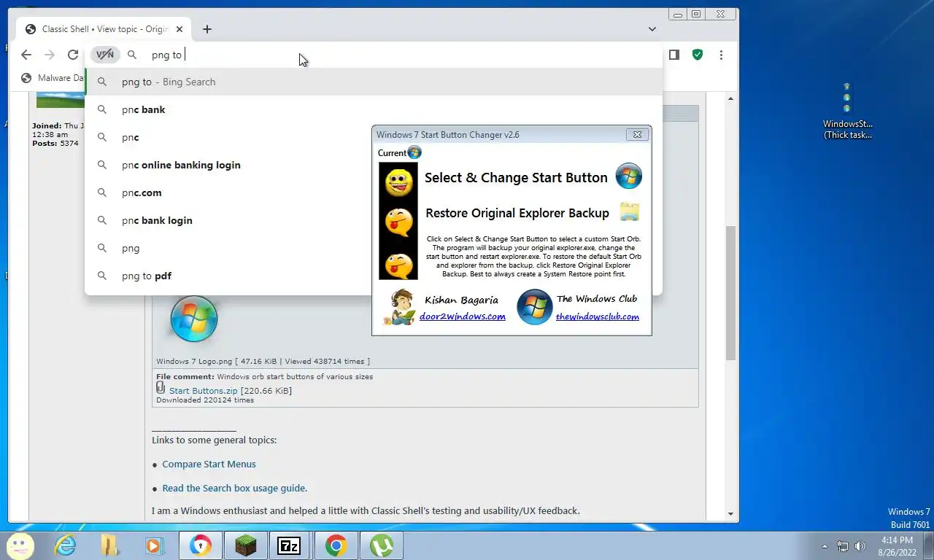Image resolution: width=934 pixels, height=560 pixels.
Task: Click the Start orb icon beside Select & Change
Action: pos(628,176)
